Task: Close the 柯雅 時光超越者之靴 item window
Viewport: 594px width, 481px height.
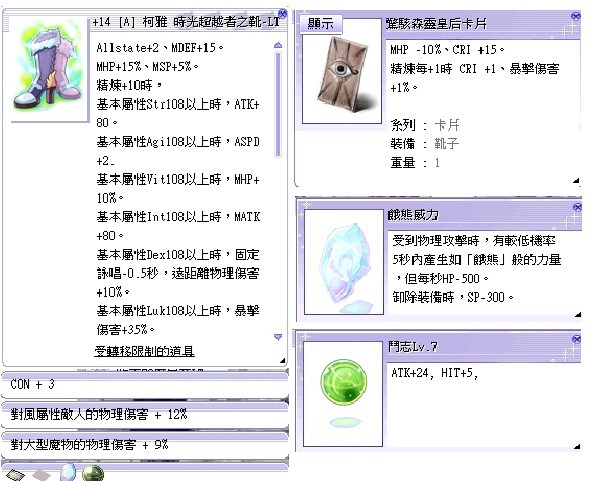Action: pos(282,14)
